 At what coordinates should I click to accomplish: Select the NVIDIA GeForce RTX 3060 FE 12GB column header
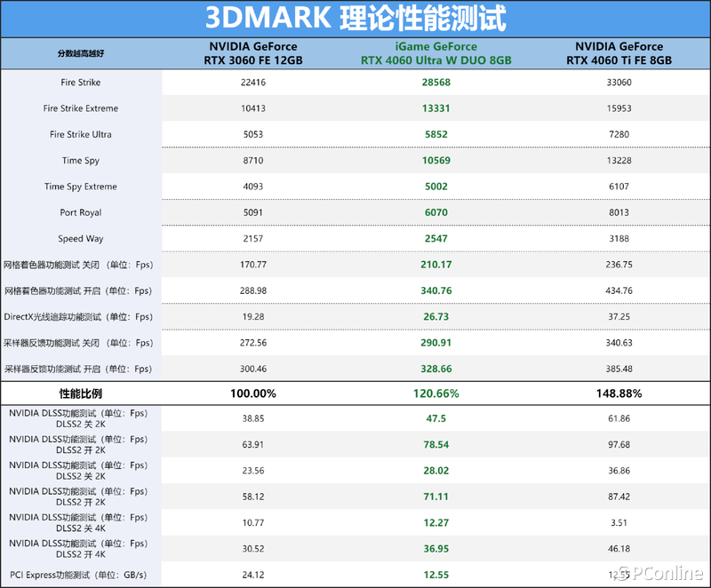(253, 53)
